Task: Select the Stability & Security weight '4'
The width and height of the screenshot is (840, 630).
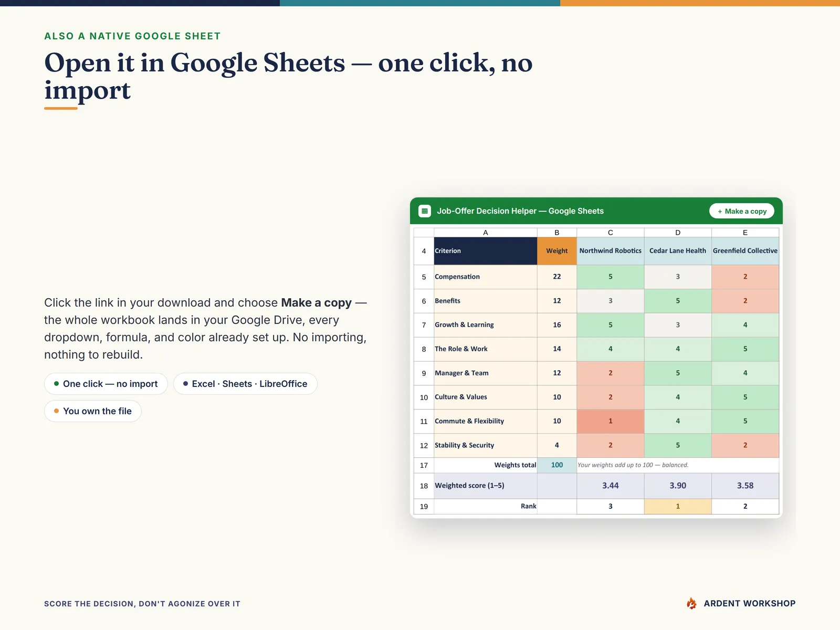Action: click(557, 445)
